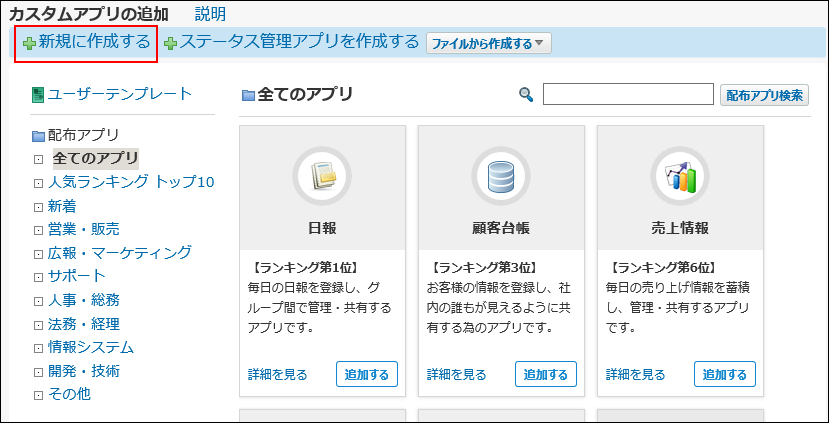The height and width of the screenshot is (423, 829).
Task: Select 新着 category
Action: coord(62,206)
